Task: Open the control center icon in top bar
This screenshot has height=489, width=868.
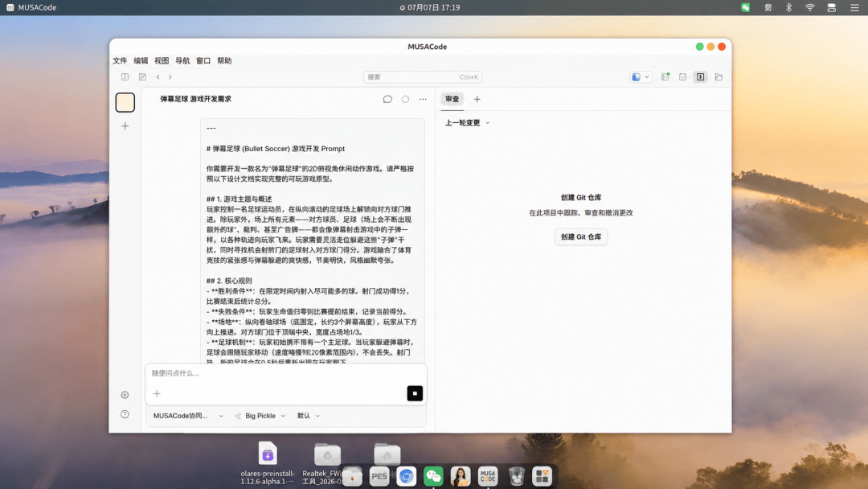Action: (x=832, y=8)
